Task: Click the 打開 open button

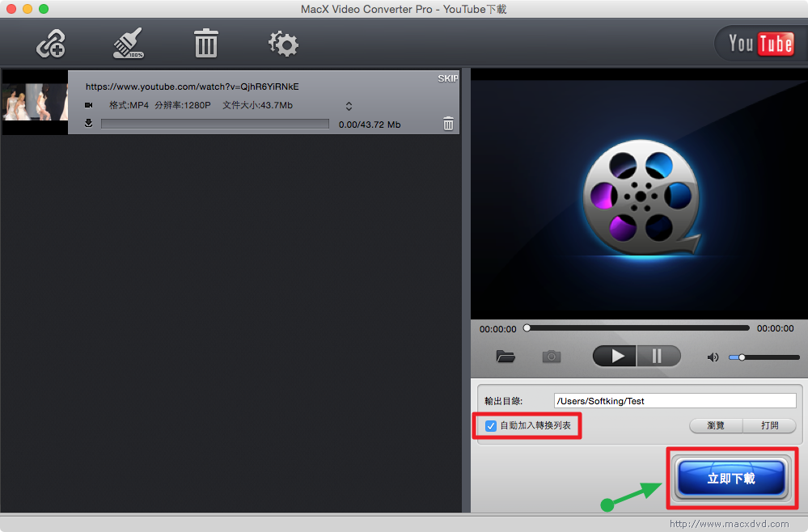Action: click(x=769, y=426)
